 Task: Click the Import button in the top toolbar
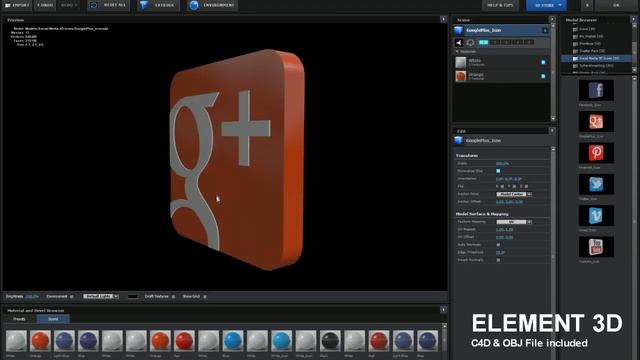point(17,5)
